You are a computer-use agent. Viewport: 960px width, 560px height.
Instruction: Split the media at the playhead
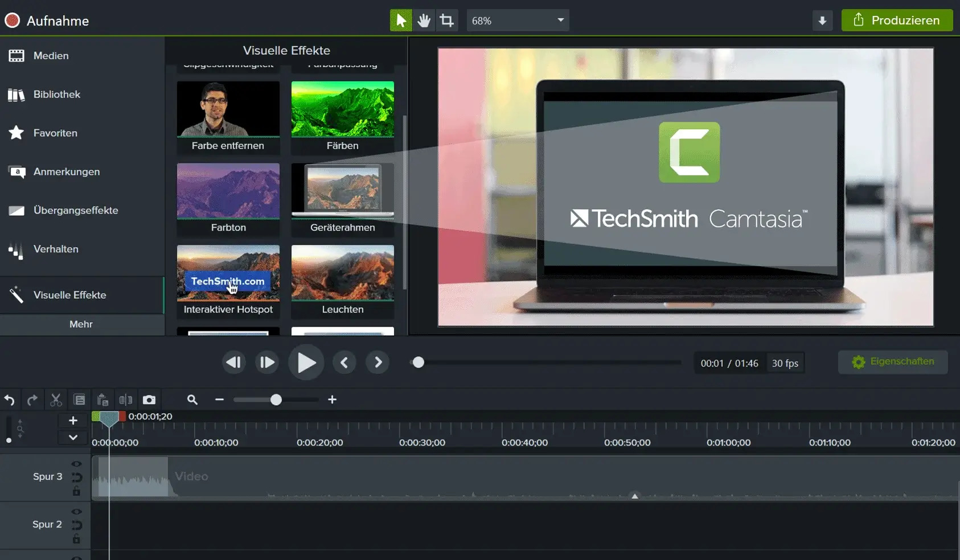(x=126, y=400)
